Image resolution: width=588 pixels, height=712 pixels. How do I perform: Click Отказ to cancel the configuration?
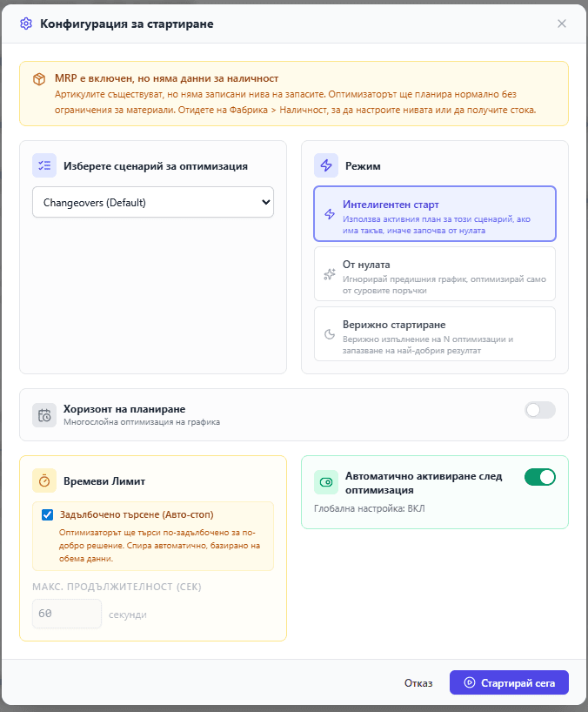[x=418, y=682]
